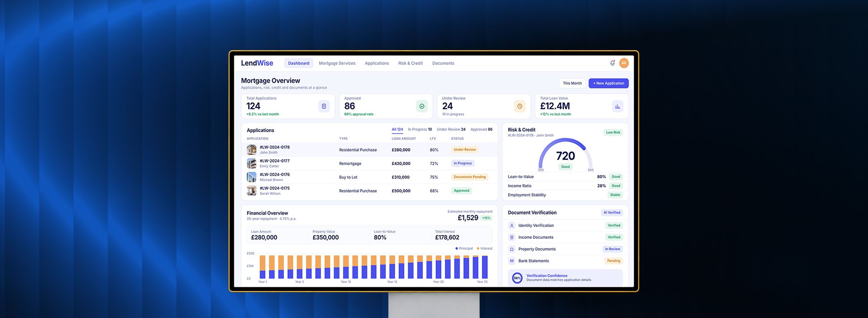Click the Loan Amount column header
868x318 pixels.
404,138
